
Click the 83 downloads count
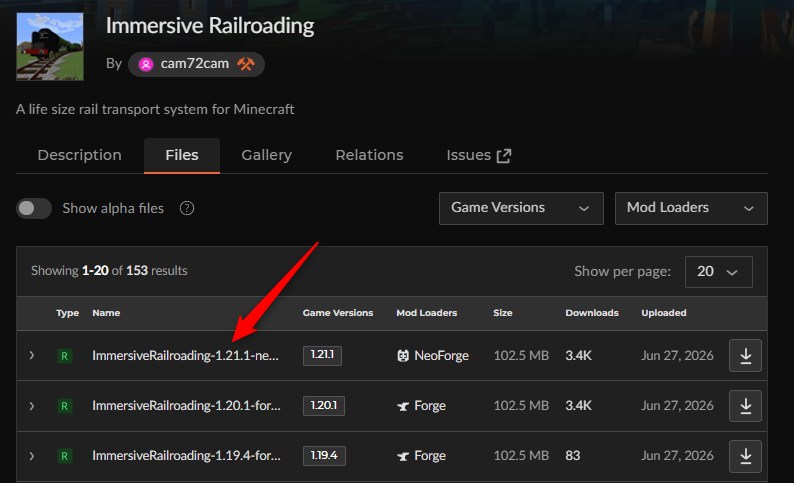click(573, 456)
